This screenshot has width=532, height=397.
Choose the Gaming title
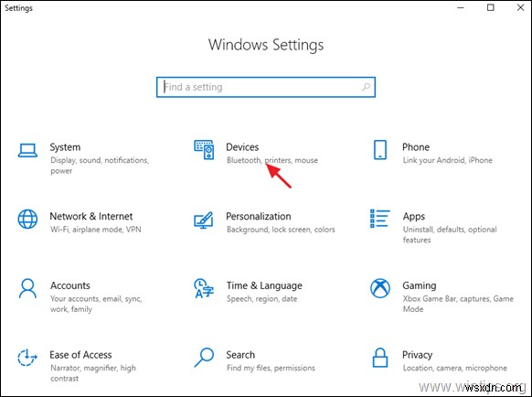[x=420, y=286]
